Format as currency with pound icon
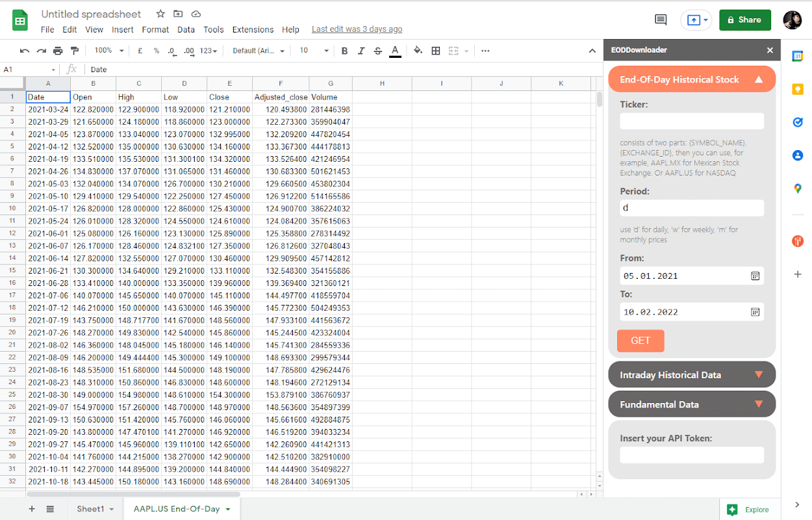 pos(140,51)
